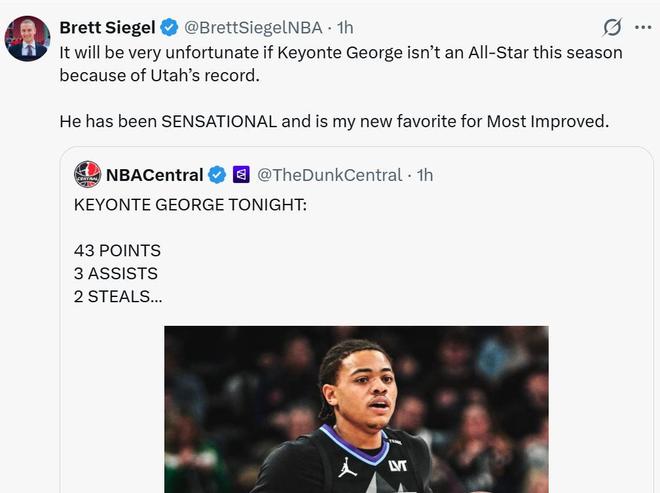This screenshot has height=493, width=660.
Task: Click the "KEYONTE GEORGE TONIGHT:" quoted headline
Action: coord(190,204)
